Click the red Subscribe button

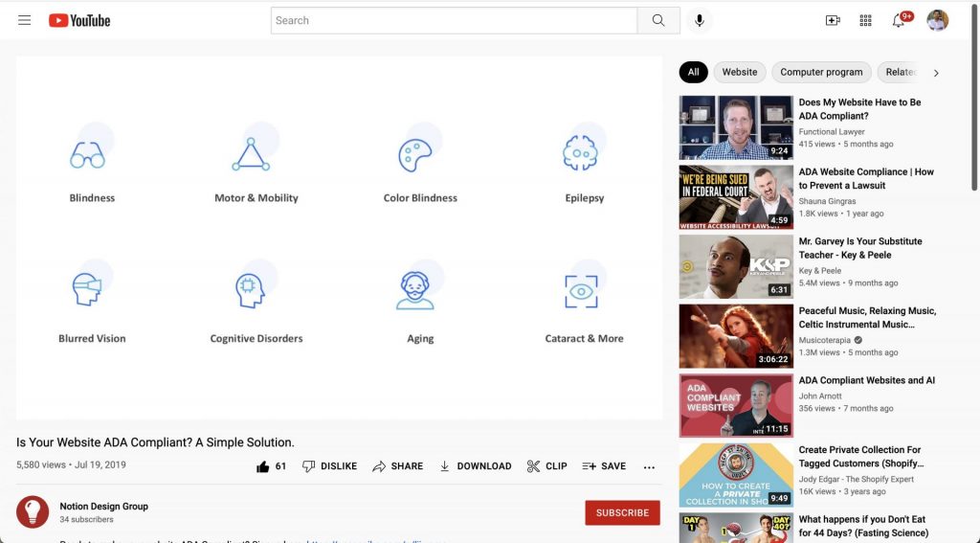click(x=622, y=512)
